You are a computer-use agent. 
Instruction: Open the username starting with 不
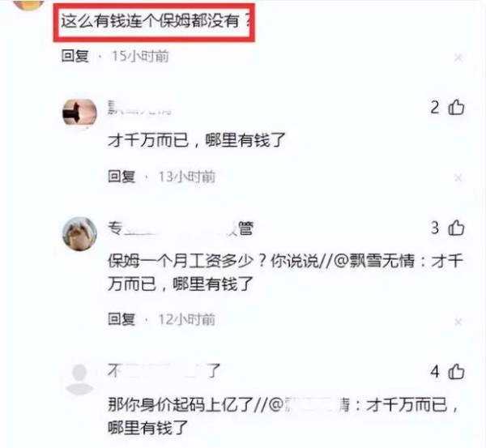pyautogui.click(x=164, y=370)
